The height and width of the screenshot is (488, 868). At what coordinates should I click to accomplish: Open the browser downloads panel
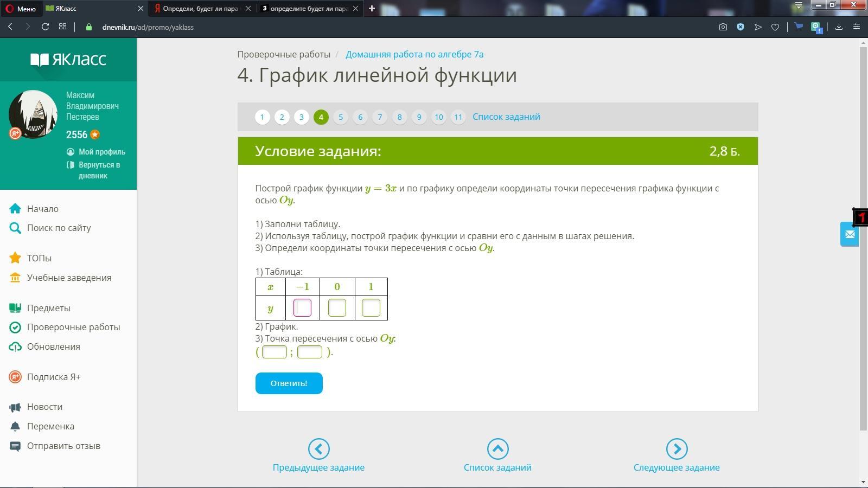[x=839, y=27]
